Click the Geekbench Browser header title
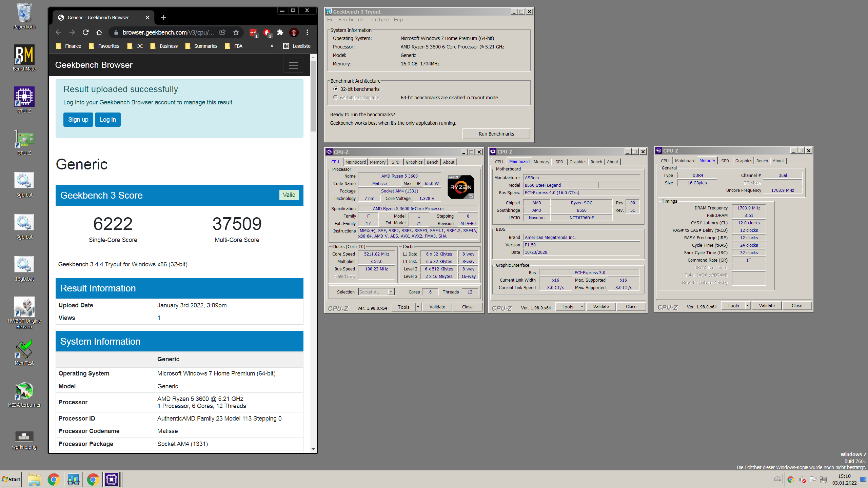This screenshot has width=868, height=488. [x=94, y=65]
